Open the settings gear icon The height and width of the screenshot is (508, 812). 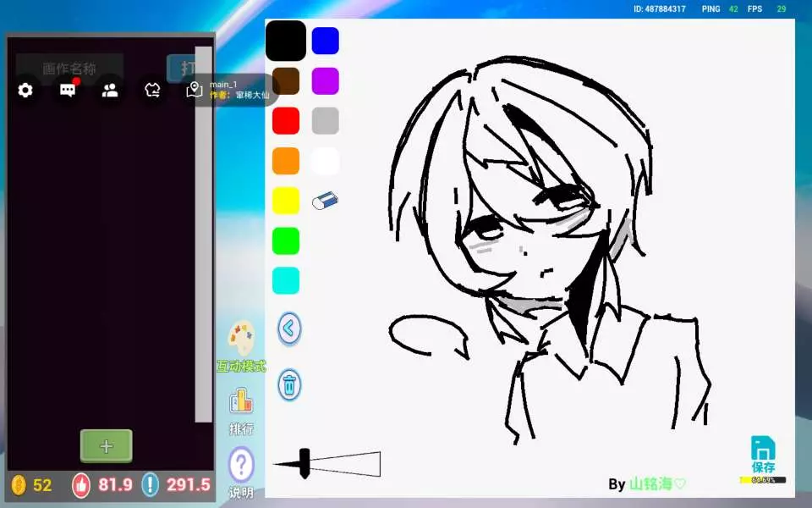[25, 91]
